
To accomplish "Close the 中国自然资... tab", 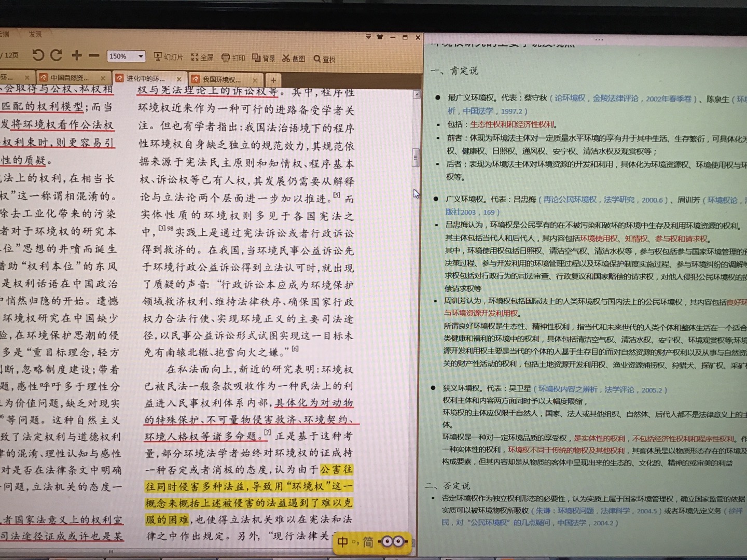I will (x=103, y=78).
